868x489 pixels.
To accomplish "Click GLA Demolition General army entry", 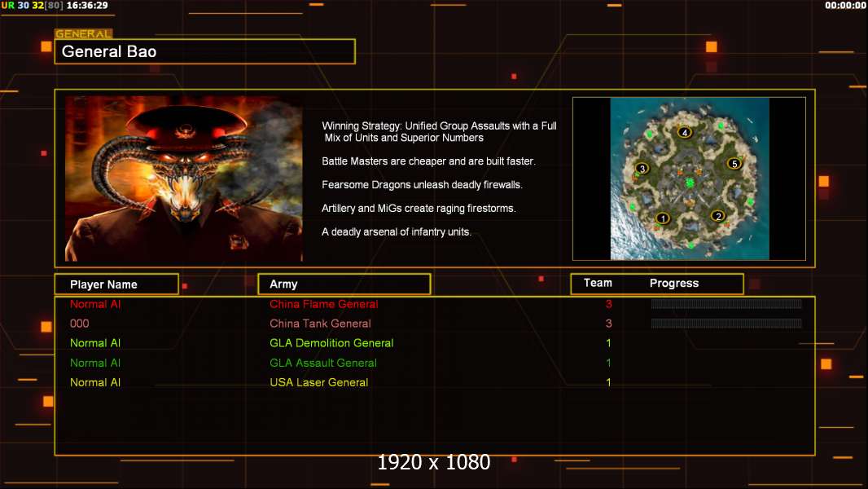I will point(331,343).
